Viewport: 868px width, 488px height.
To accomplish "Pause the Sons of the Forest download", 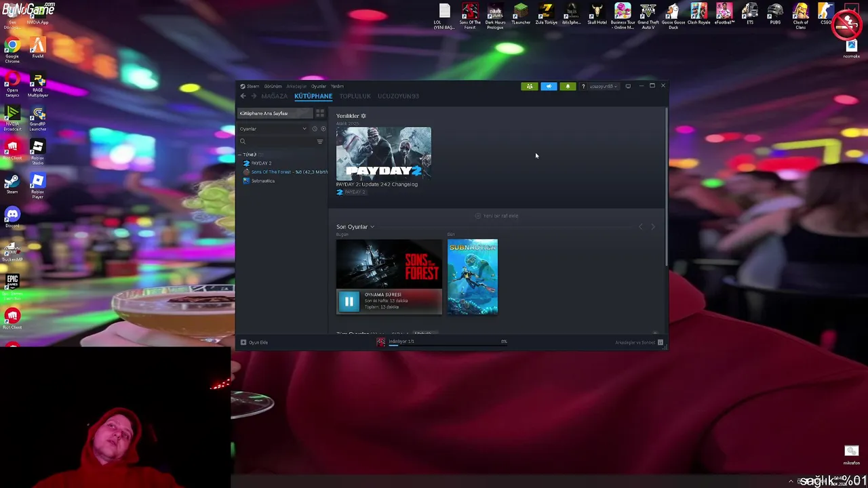I will tap(349, 302).
